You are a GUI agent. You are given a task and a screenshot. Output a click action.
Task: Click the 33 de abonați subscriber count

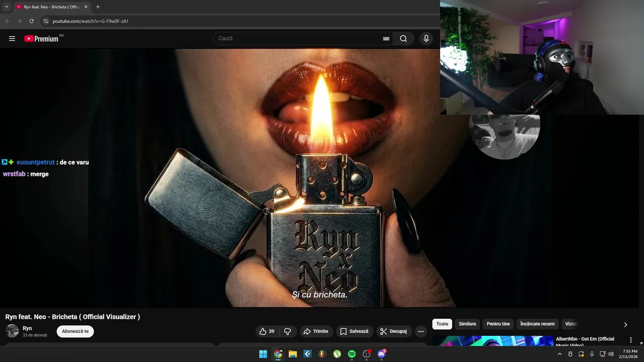coord(35,335)
